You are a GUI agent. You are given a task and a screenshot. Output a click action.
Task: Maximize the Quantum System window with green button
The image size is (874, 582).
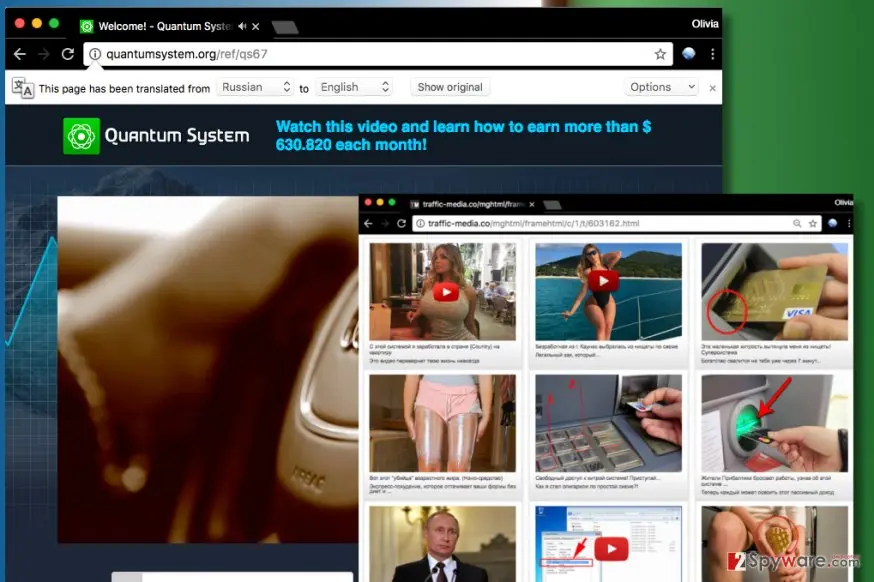click(54, 23)
